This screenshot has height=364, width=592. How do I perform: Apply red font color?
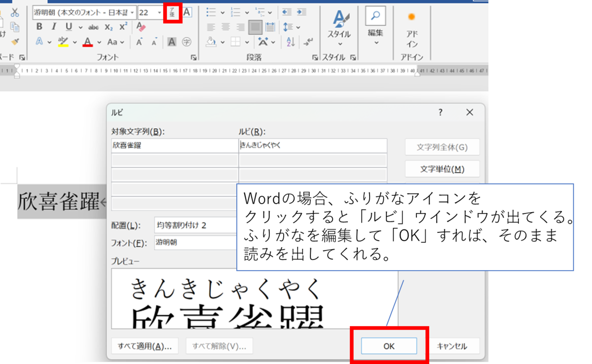point(88,42)
